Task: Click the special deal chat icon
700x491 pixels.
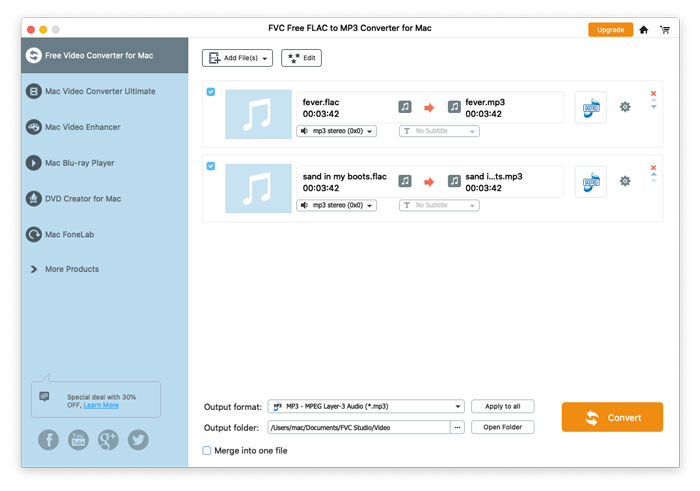Action: tap(44, 396)
